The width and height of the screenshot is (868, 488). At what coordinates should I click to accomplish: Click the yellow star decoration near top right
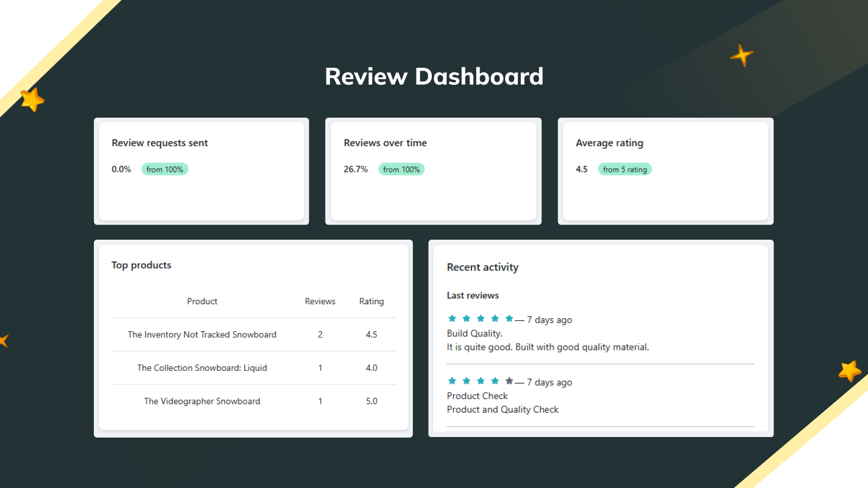click(x=741, y=55)
